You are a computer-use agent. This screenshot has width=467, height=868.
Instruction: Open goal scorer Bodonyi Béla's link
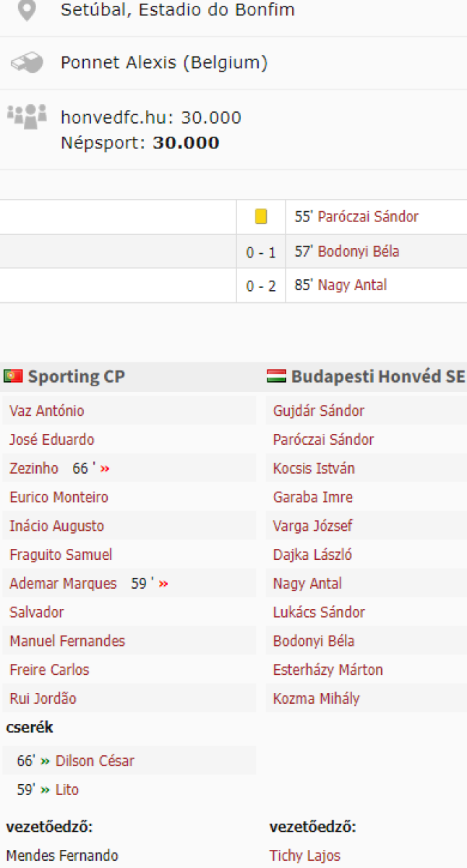point(359,252)
